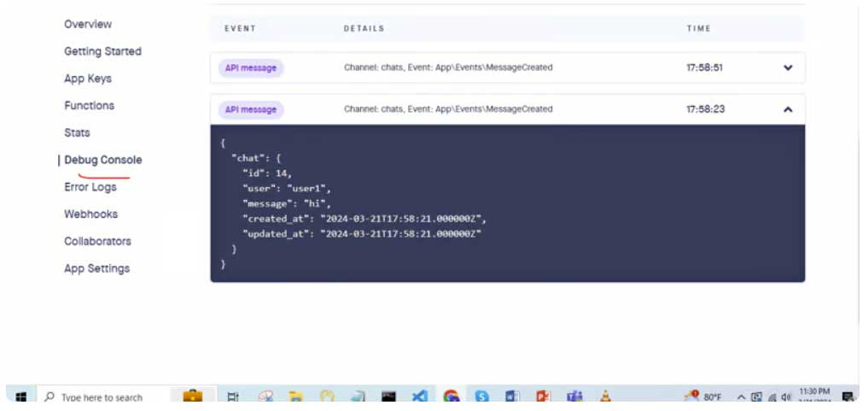Open the terminal app in taskbar
The width and height of the screenshot is (868, 411).
pyautogui.click(x=388, y=396)
